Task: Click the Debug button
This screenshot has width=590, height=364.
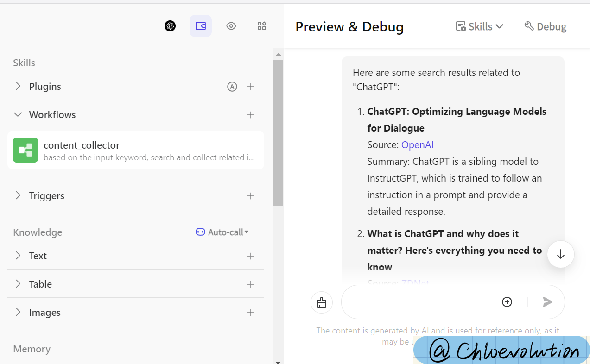Action: (546, 26)
